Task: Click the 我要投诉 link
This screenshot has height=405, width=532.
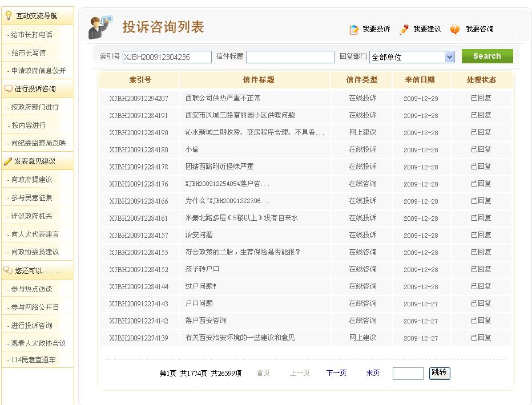Action: point(376,29)
